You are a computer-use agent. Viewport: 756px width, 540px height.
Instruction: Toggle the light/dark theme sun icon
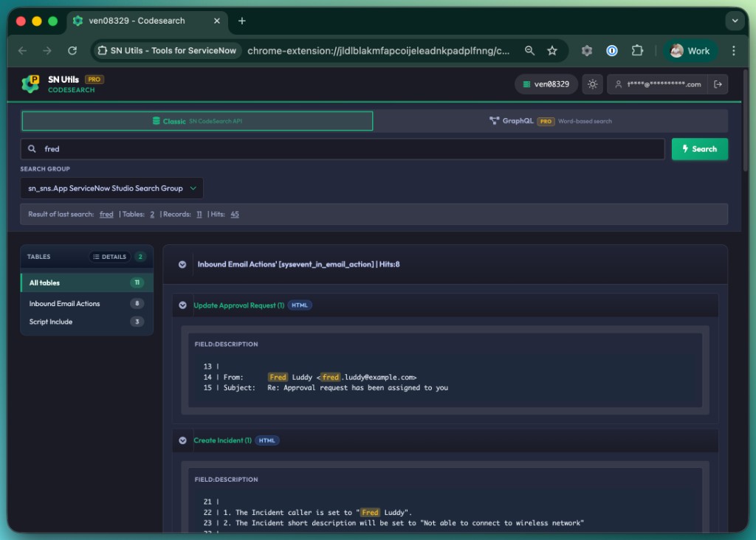pos(592,84)
